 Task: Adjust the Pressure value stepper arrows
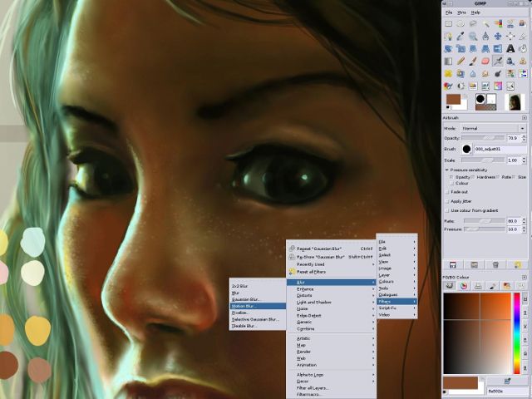(524, 229)
